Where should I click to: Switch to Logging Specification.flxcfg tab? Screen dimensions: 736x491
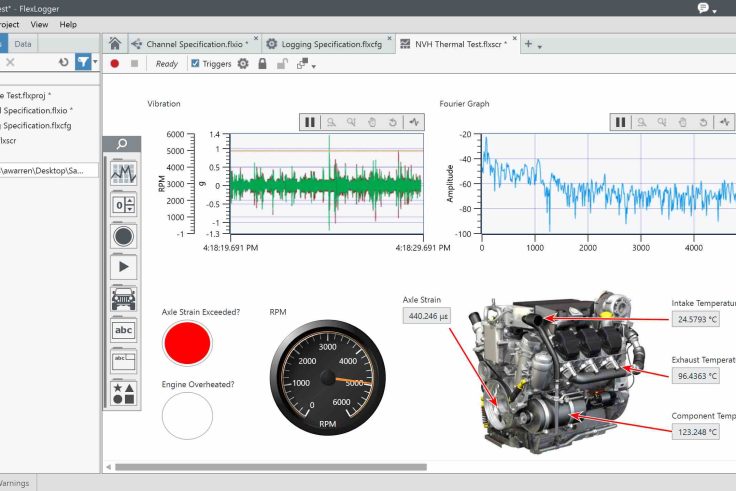point(331,44)
